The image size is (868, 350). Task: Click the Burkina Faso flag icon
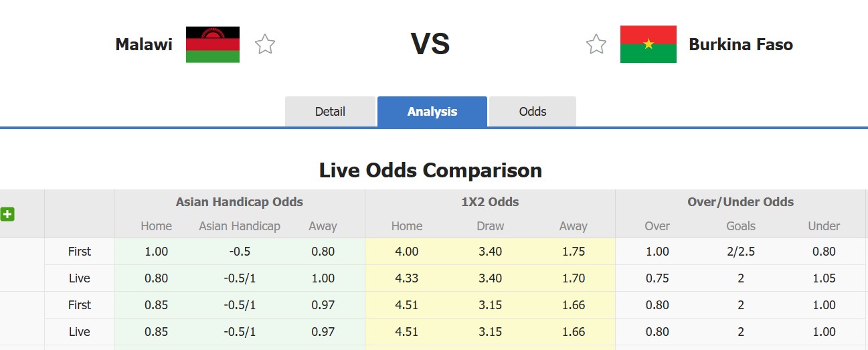pyautogui.click(x=648, y=44)
